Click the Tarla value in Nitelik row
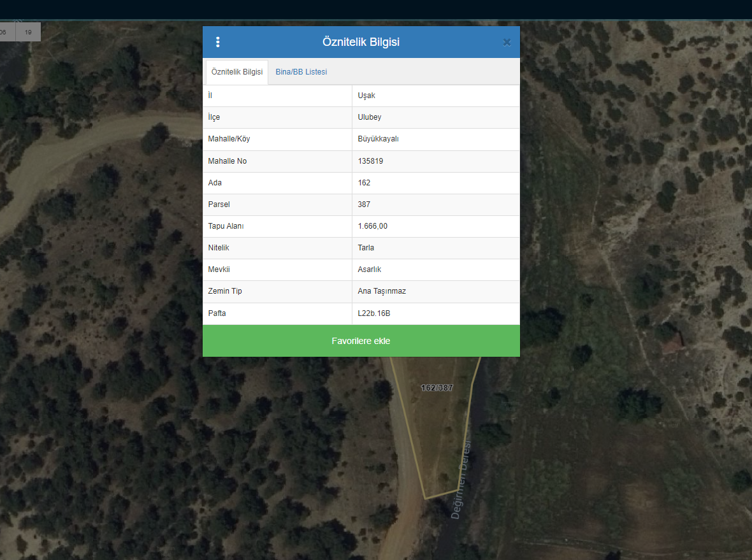Screen dimensions: 752x560 click(366, 248)
